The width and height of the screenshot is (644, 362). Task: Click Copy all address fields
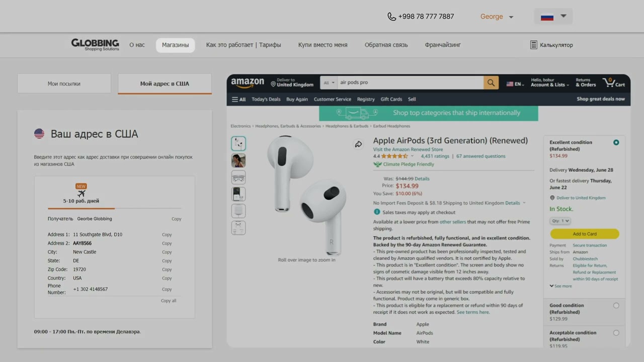pyautogui.click(x=169, y=301)
